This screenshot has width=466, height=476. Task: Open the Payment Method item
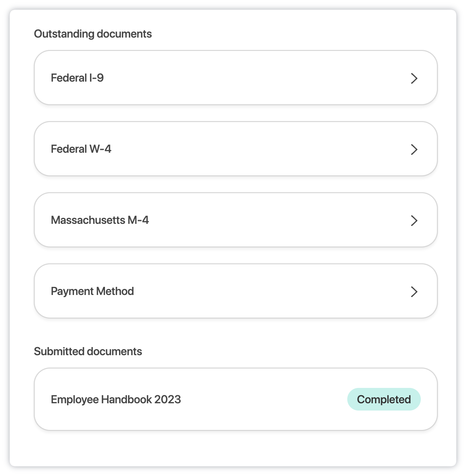(236, 291)
